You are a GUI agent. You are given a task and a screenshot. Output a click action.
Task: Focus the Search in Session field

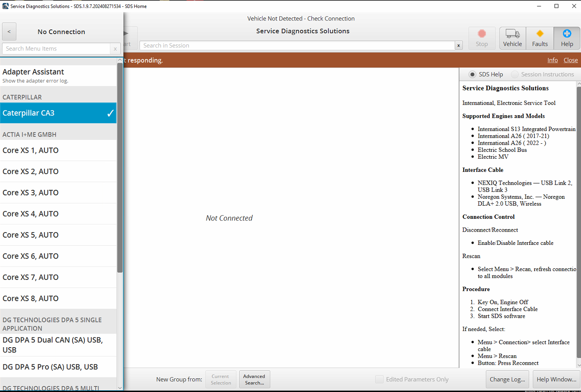point(297,46)
